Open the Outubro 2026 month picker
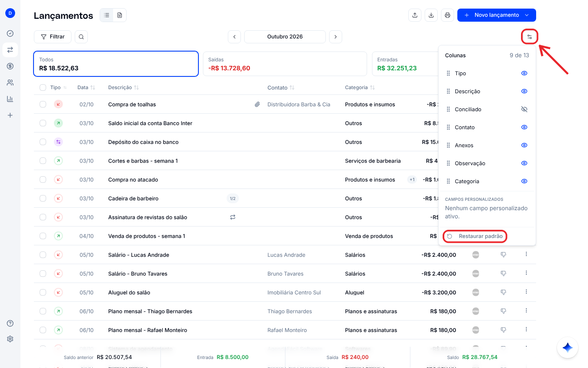This screenshot has width=588, height=368. [x=285, y=37]
